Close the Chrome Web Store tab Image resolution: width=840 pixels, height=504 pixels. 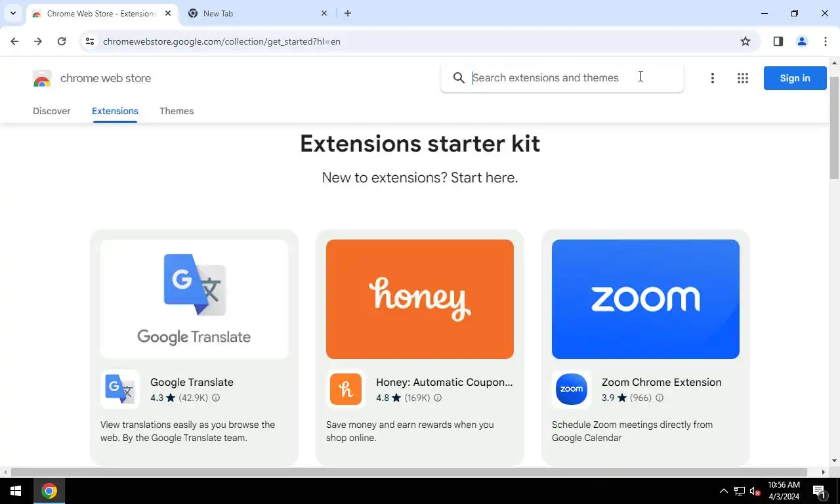pyautogui.click(x=168, y=13)
